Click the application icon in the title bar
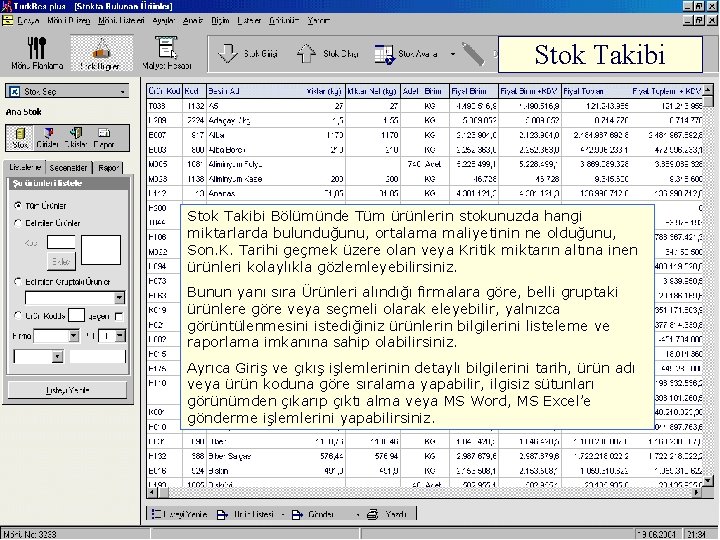Viewport: 720px width, 540px height. click(x=6, y=6)
